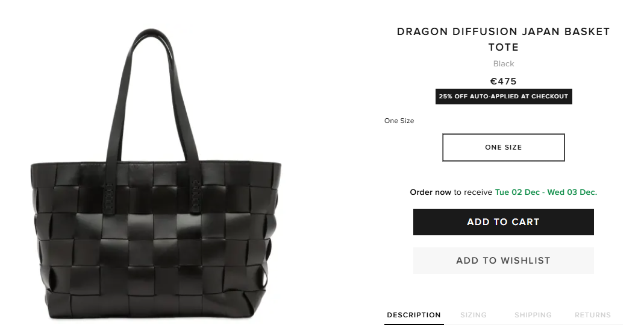The image size is (644, 330).
Task: Select the ONE SIZE option box
Action: tap(503, 147)
